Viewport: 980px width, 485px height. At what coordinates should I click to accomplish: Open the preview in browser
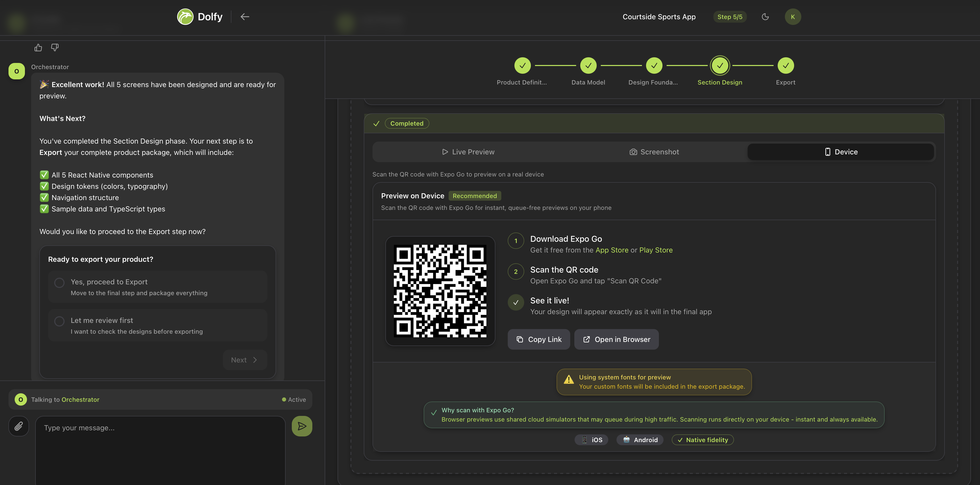[616, 339]
